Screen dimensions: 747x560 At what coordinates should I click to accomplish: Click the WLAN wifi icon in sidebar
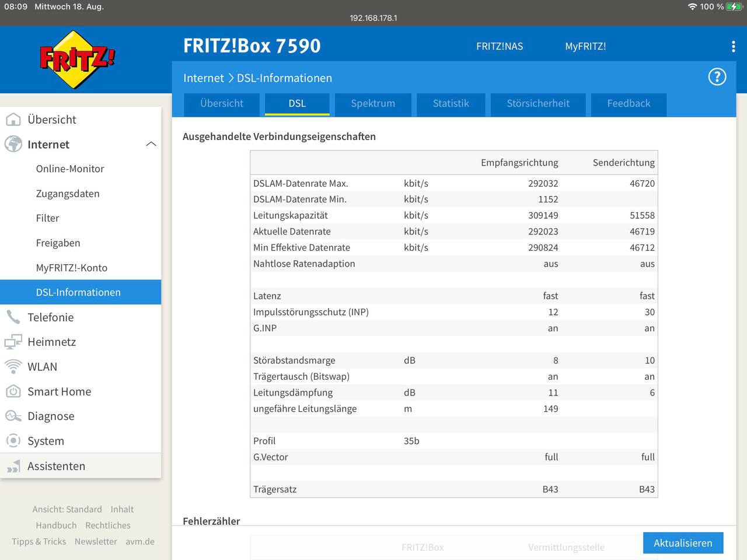coord(13,366)
